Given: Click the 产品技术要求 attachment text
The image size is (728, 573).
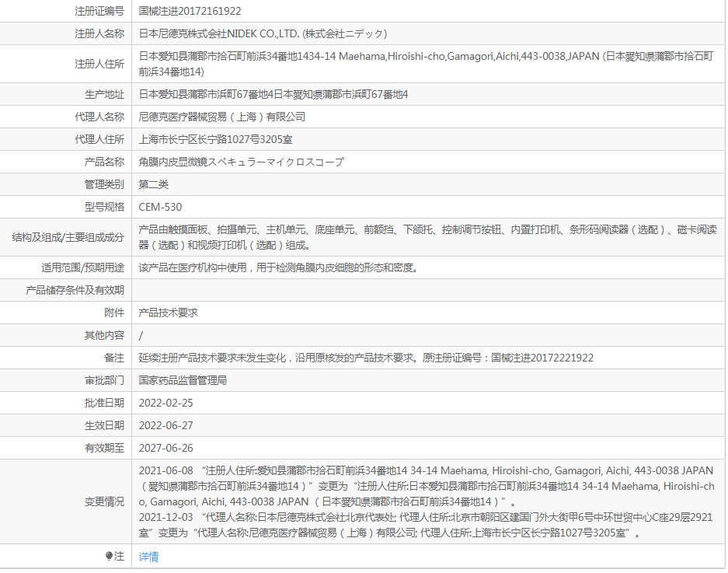Looking at the screenshot, I should (168, 313).
